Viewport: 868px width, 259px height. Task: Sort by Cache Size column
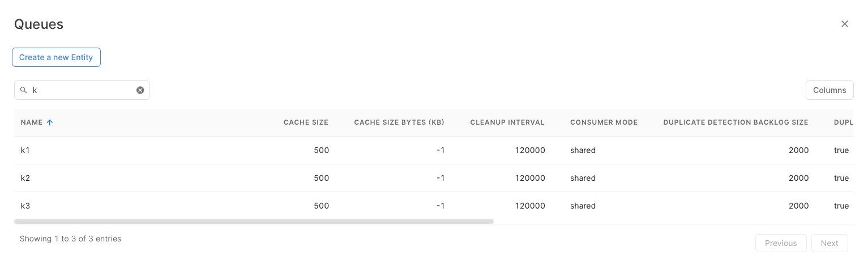[x=306, y=122]
